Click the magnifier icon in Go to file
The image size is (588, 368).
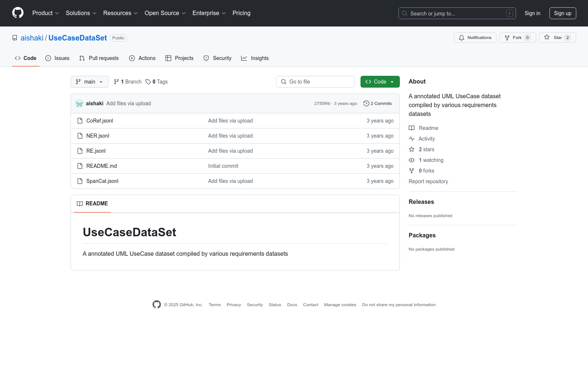coord(284,82)
